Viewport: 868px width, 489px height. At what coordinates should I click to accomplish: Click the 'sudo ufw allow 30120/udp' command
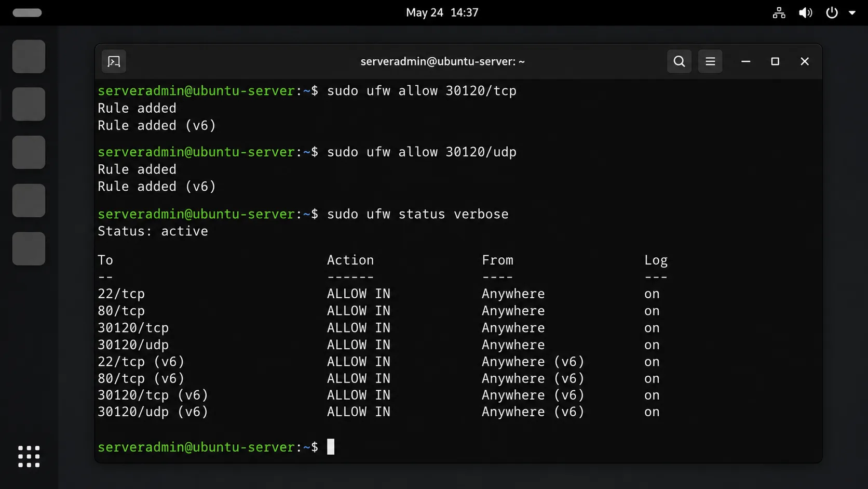[x=422, y=152]
